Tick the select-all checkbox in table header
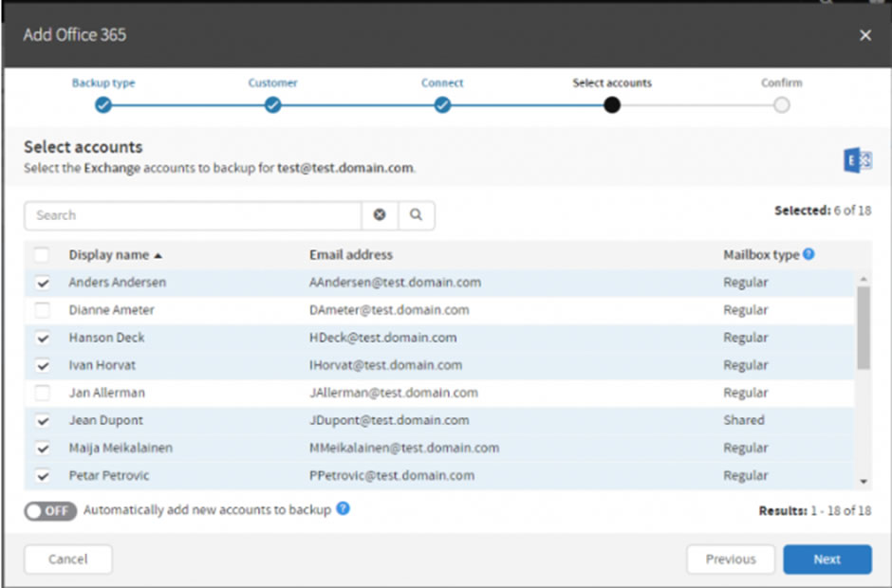 pyautogui.click(x=42, y=255)
